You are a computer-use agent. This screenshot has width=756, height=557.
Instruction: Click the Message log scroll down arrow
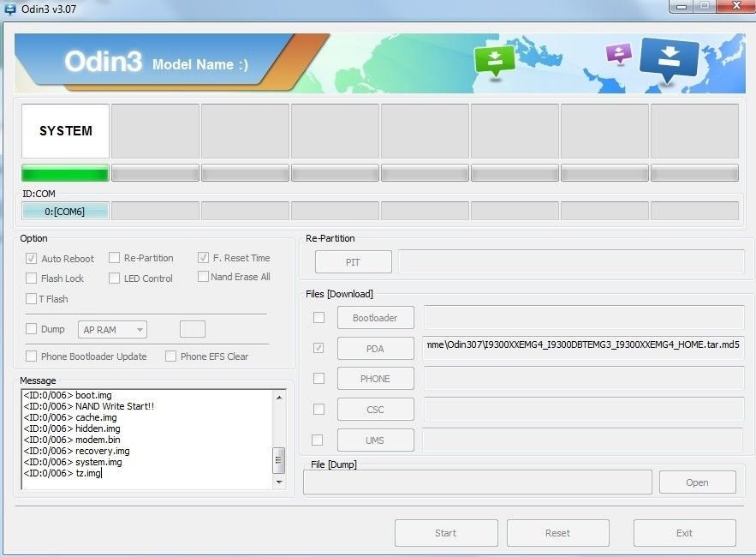[x=279, y=482]
